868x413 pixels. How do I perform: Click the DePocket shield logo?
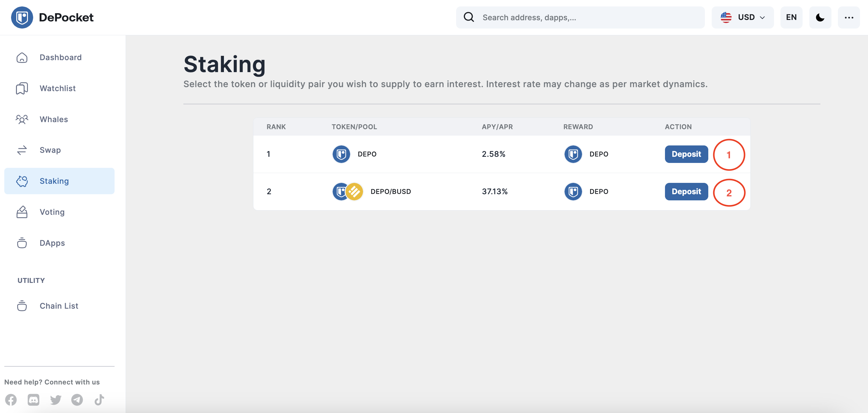[x=22, y=17]
